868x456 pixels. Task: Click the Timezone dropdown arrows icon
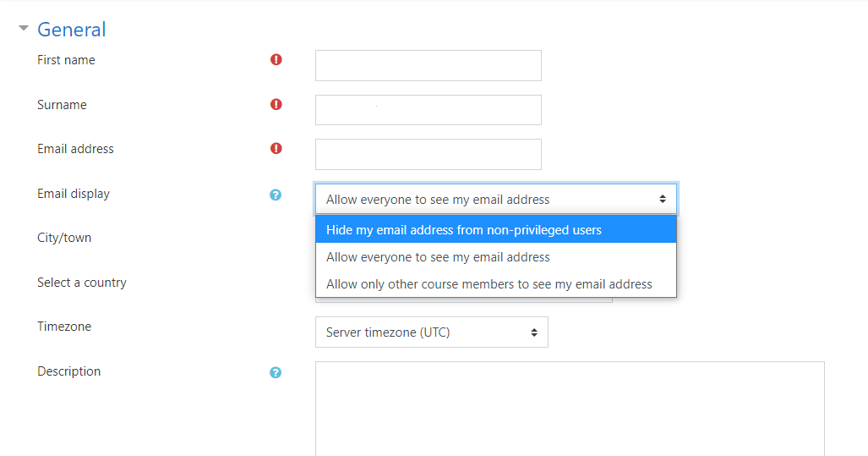click(533, 332)
